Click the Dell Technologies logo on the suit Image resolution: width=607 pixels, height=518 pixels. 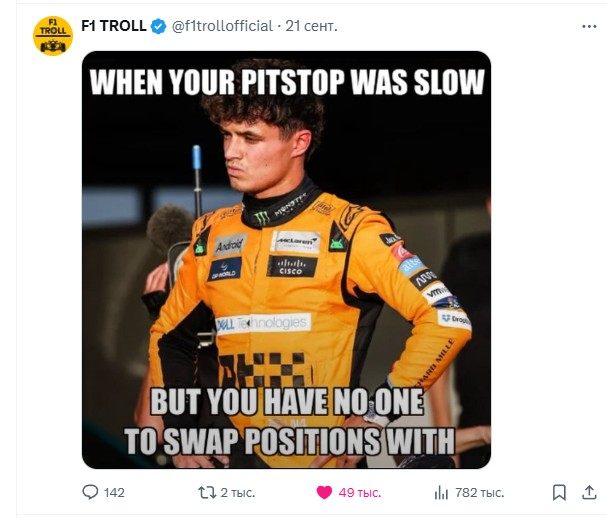point(263,323)
